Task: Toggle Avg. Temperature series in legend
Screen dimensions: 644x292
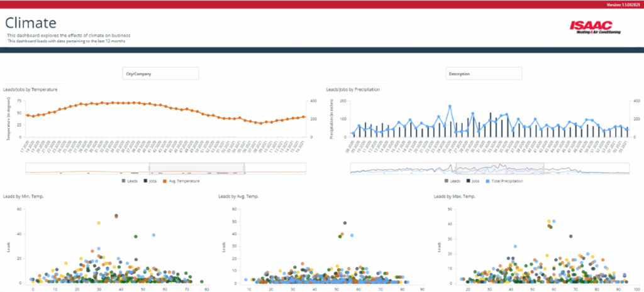Action: 181,181
